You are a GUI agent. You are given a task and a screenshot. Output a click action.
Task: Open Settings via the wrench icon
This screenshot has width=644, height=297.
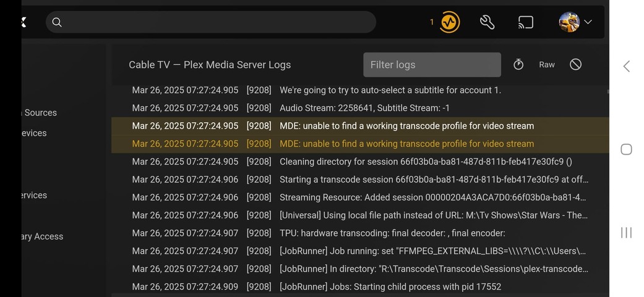click(487, 22)
